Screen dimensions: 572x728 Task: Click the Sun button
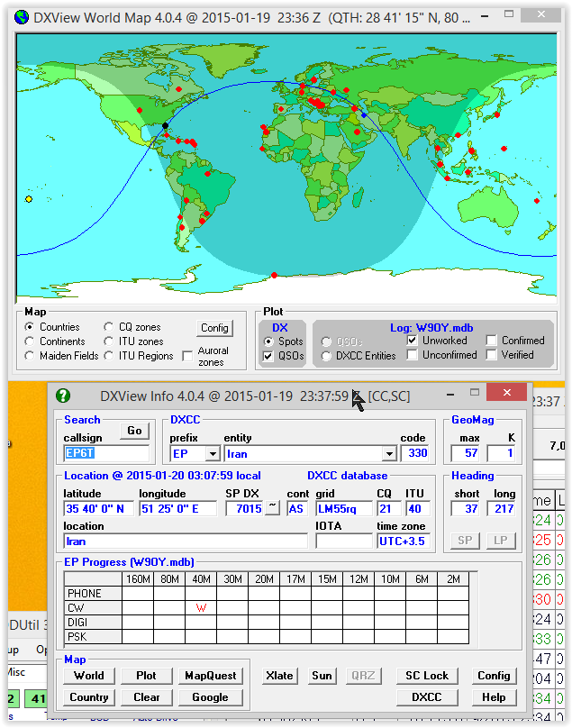click(322, 676)
